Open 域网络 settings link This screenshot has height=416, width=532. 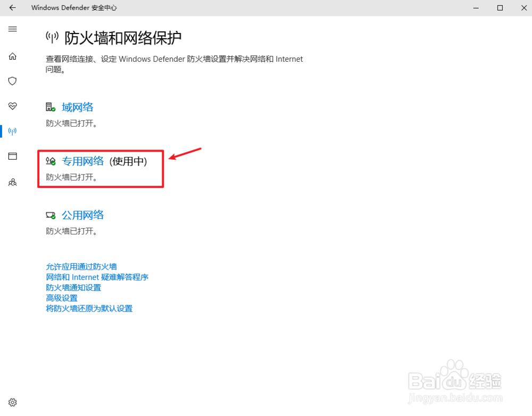[77, 107]
